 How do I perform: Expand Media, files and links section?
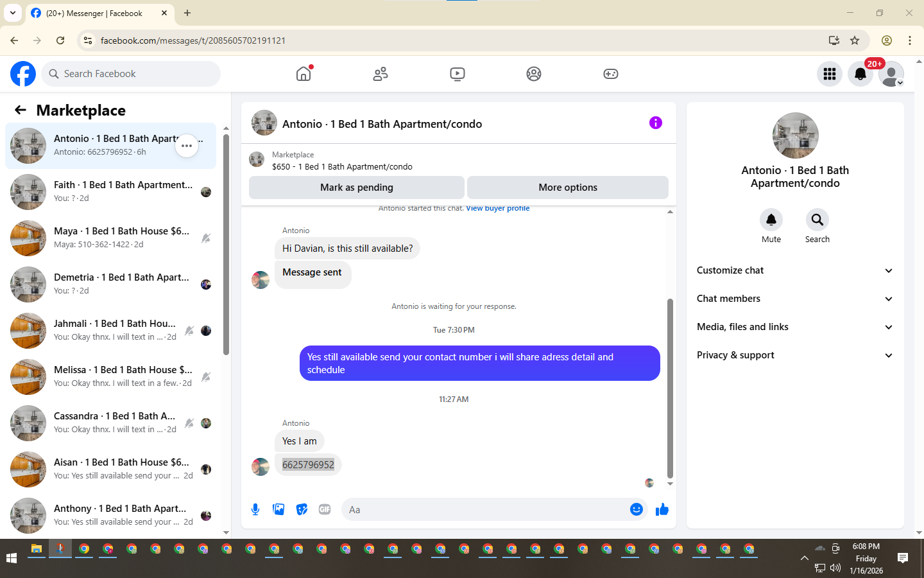pos(795,327)
